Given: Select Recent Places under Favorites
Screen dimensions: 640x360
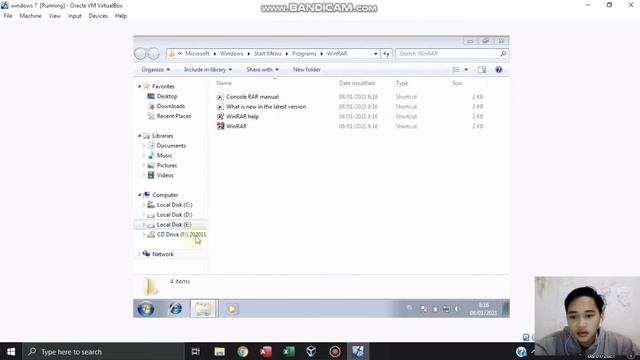Looking at the screenshot, I should pos(173,116).
